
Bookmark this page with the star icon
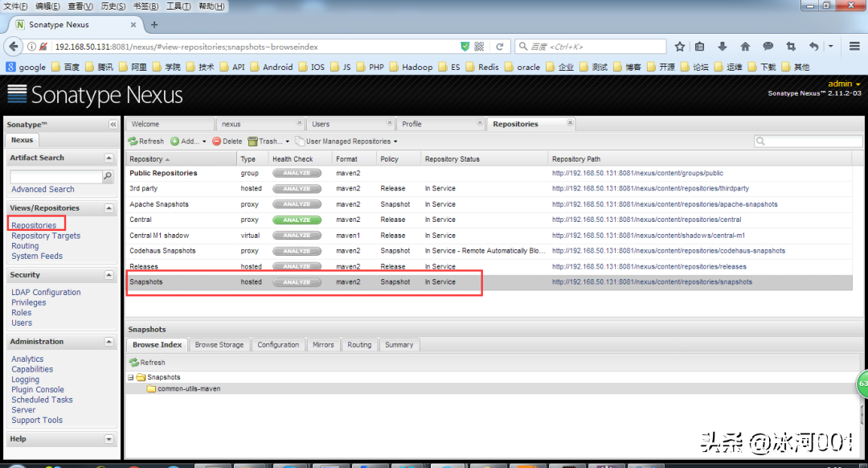tap(680, 47)
